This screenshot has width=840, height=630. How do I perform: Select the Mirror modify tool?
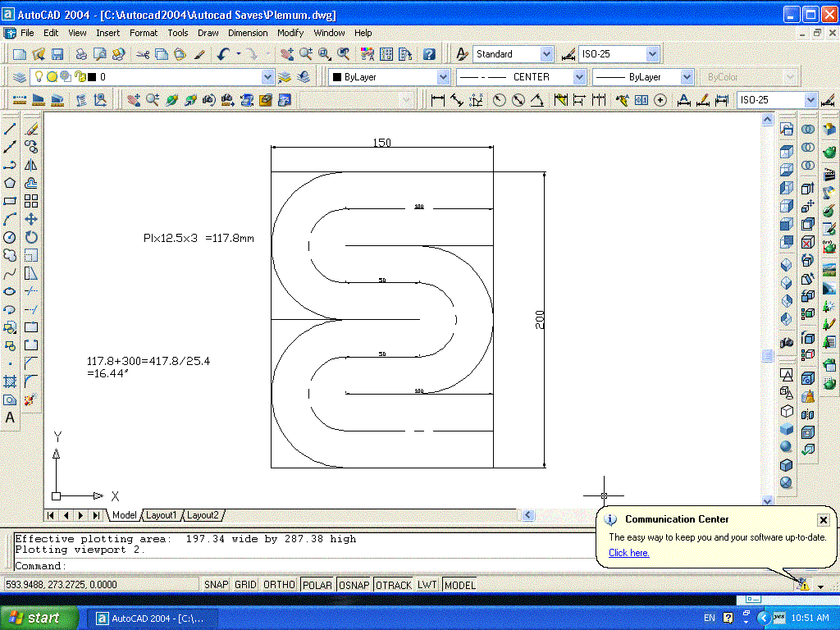click(x=31, y=165)
